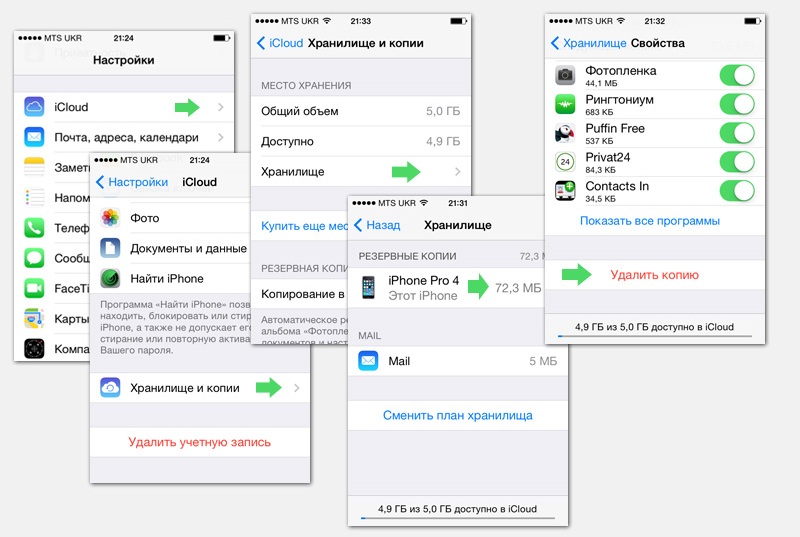
Task: Expand the Хранилище row chevron
Action: coord(457,172)
